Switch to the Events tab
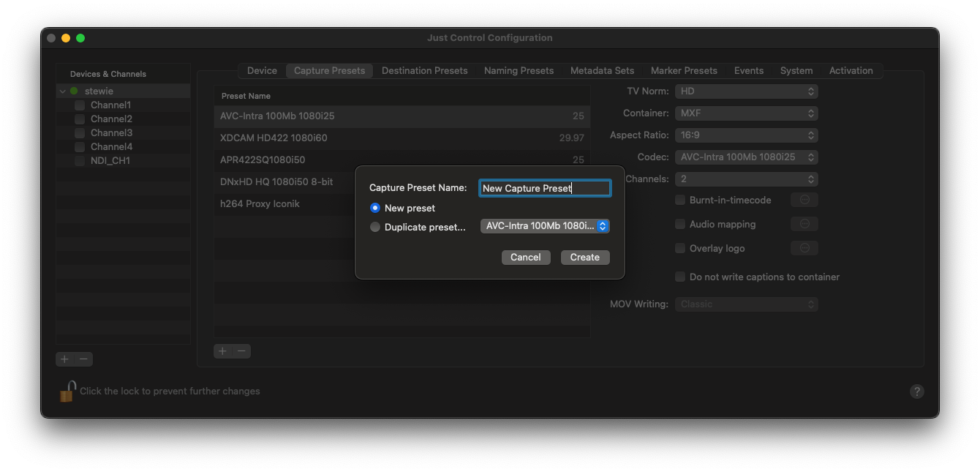The width and height of the screenshot is (980, 472). click(x=749, y=71)
